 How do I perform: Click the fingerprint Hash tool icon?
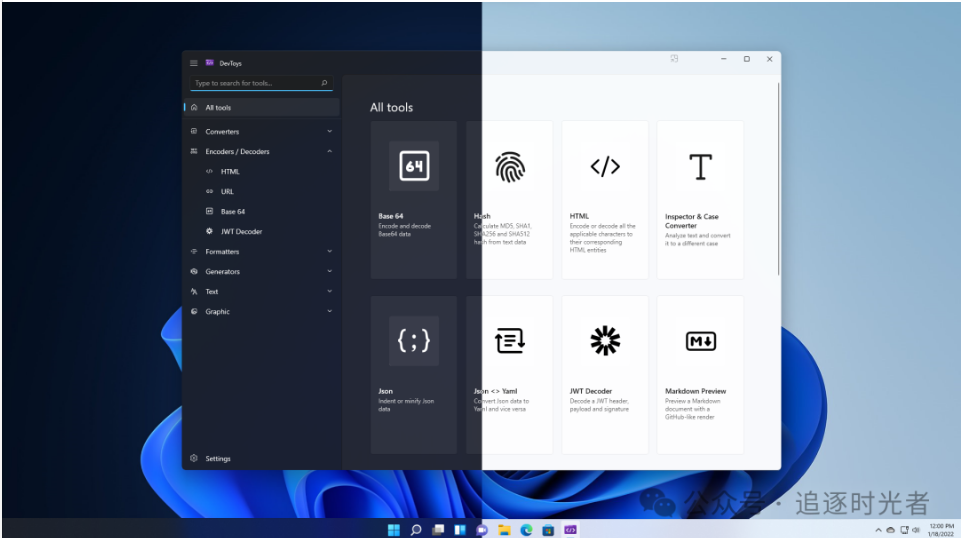click(509, 167)
